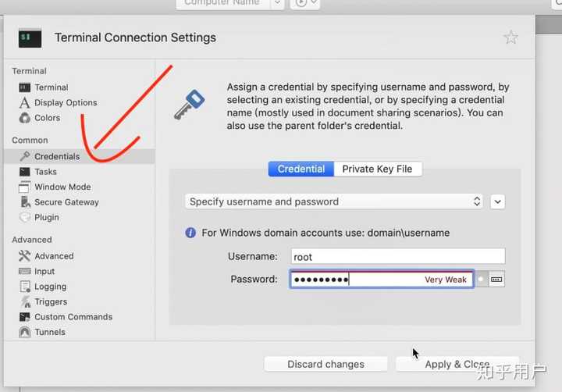
Task: Open the Colors settings page
Action: 47,118
